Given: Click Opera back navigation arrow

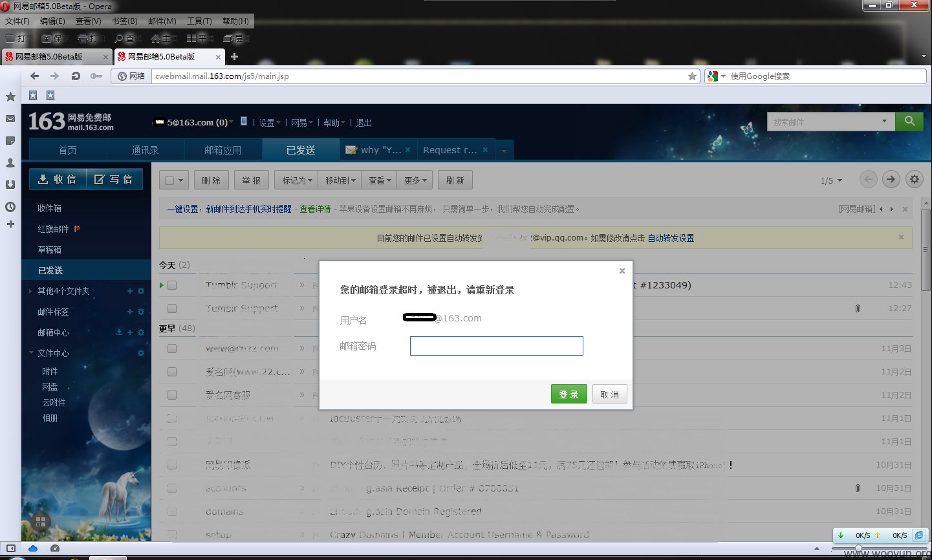Looking at the screenshot, I should [34, 76].
